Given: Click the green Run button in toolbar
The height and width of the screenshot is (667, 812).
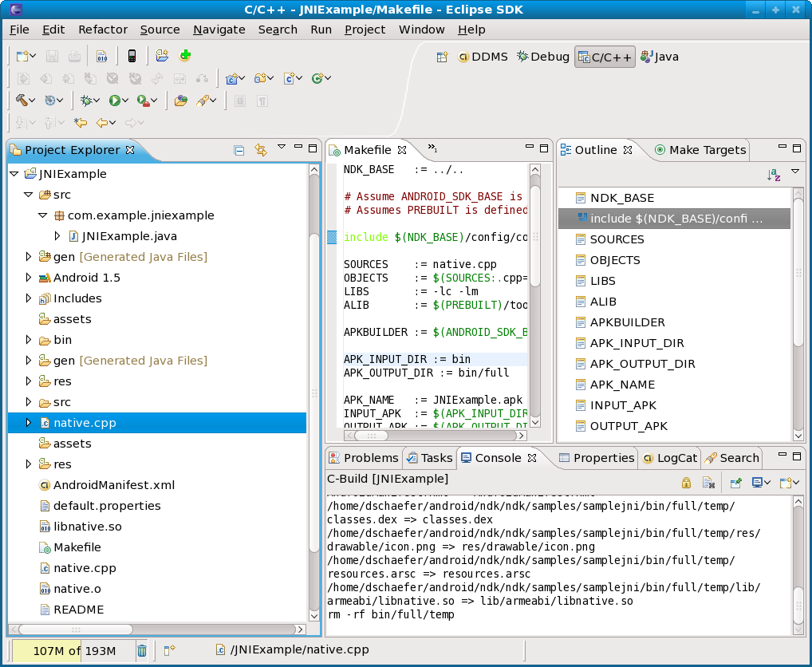Looking at the screenshot, I should coord(115,101).
